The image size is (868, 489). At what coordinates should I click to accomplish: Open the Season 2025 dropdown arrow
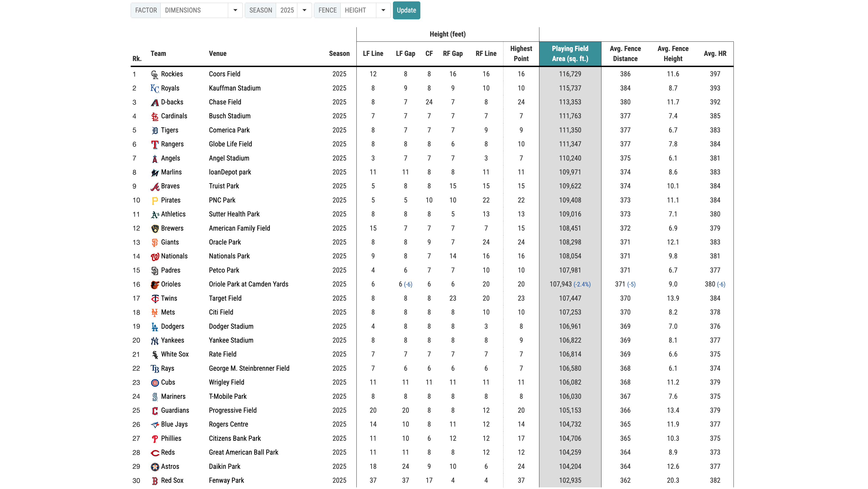click(304, 10)
